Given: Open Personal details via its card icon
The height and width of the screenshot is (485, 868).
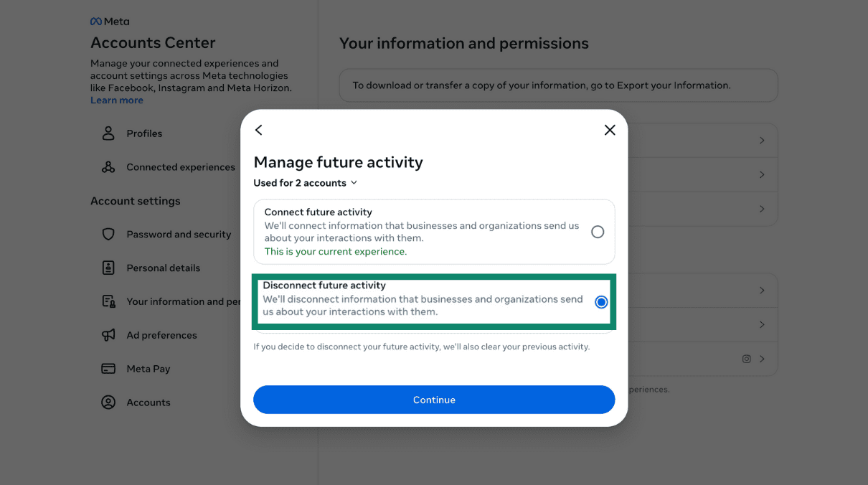Looking at the screenshot, I should [108, 268].
